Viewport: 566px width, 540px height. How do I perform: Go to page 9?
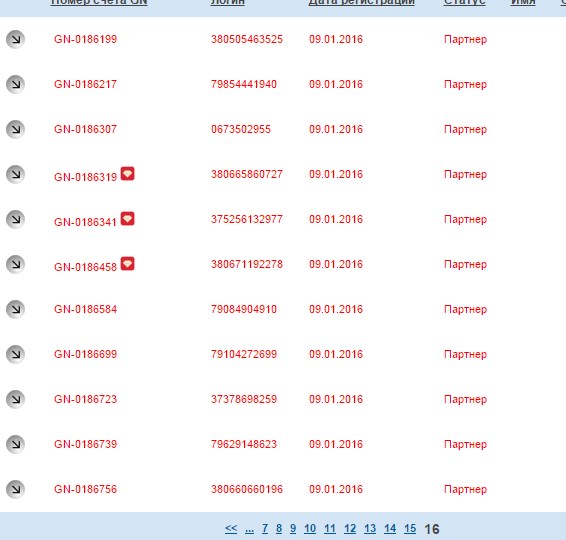293,529
